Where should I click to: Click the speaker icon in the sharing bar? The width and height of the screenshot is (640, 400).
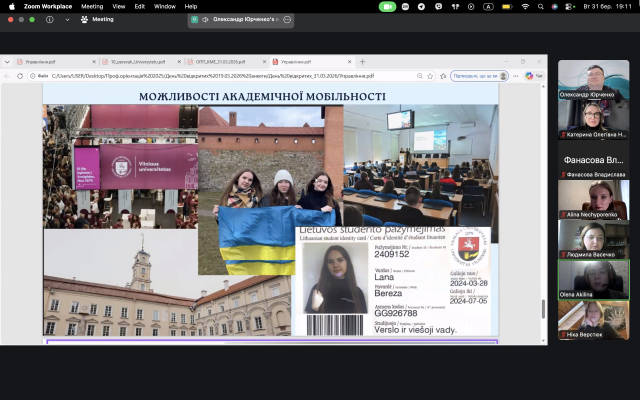point(205,19)
